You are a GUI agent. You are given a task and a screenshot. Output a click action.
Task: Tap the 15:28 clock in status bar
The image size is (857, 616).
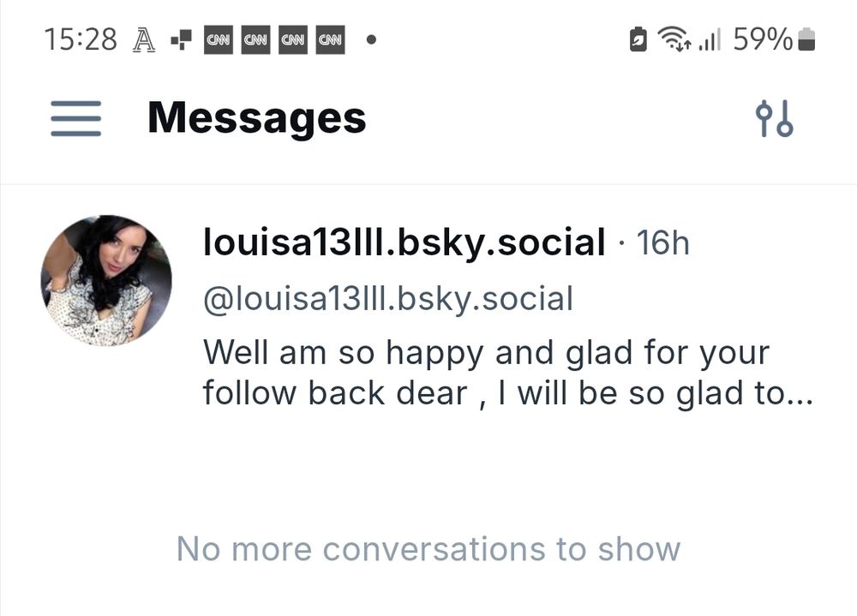[80, 39]
